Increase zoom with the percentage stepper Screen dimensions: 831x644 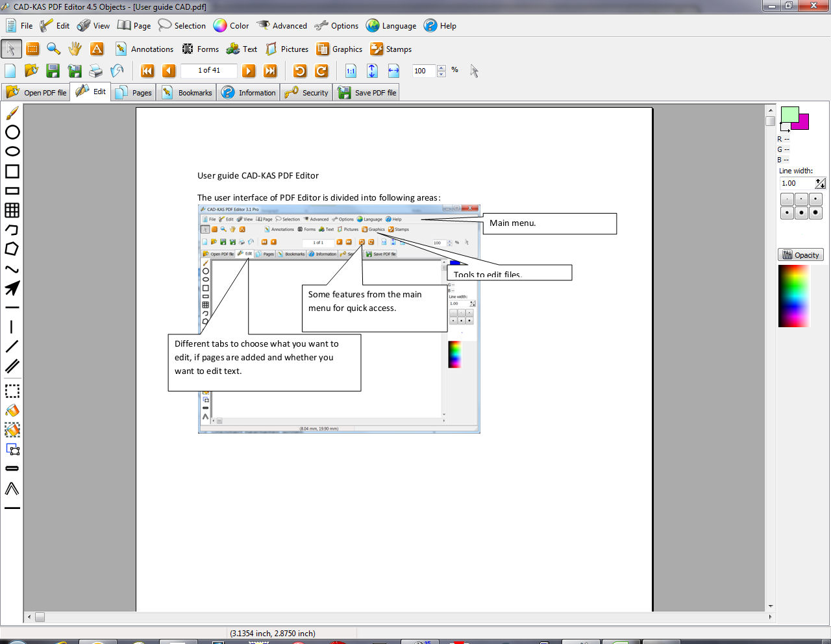[441, 68]
